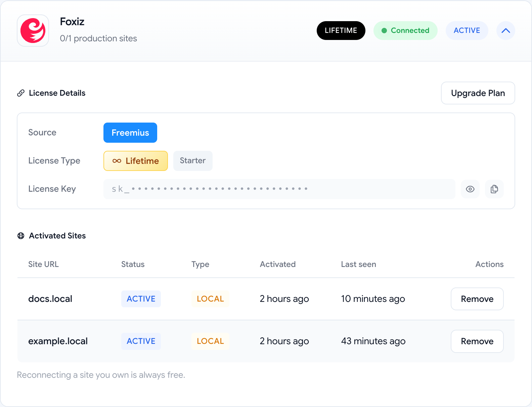Select the example.local site URL
Screen dimensions: 532x407
point(58,341)
